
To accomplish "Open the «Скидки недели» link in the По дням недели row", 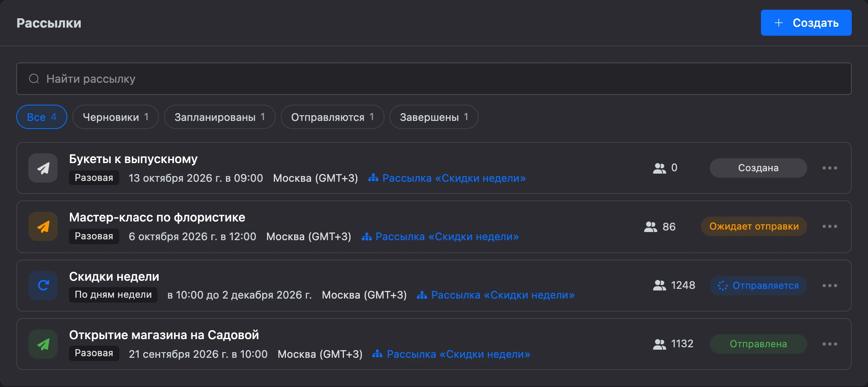I will (x=503, y=295).
